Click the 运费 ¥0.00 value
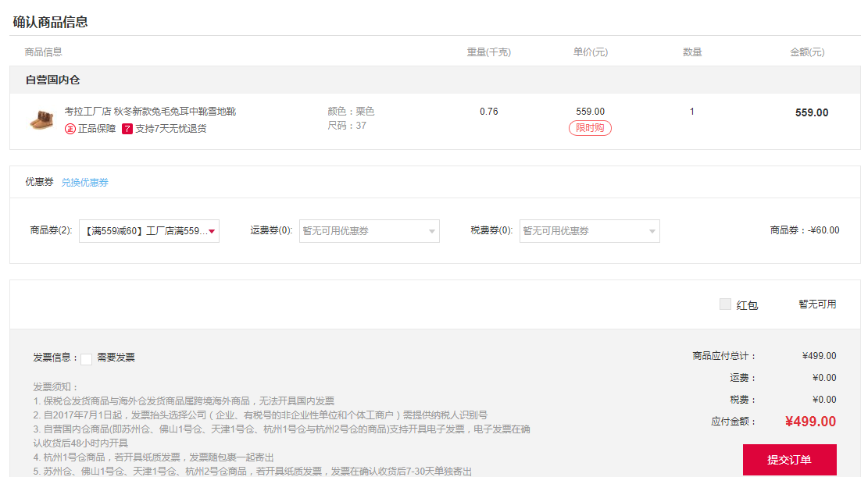 [x=824, y=377]
